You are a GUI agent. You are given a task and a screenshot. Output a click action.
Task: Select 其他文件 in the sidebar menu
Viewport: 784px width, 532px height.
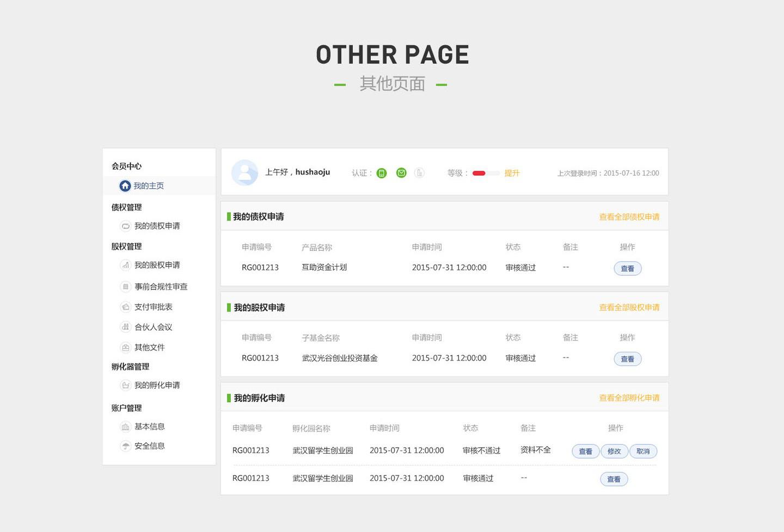point(149,347)
